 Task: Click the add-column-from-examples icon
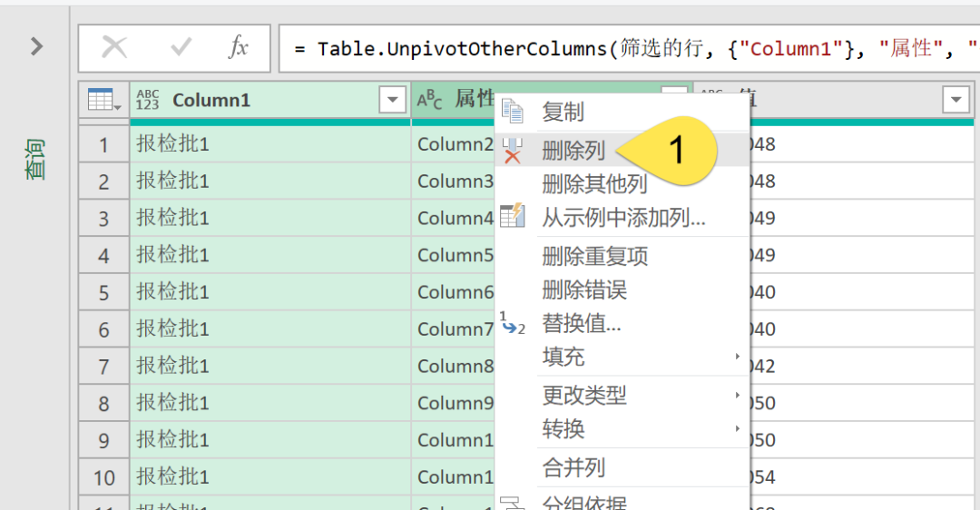(513, 216)
